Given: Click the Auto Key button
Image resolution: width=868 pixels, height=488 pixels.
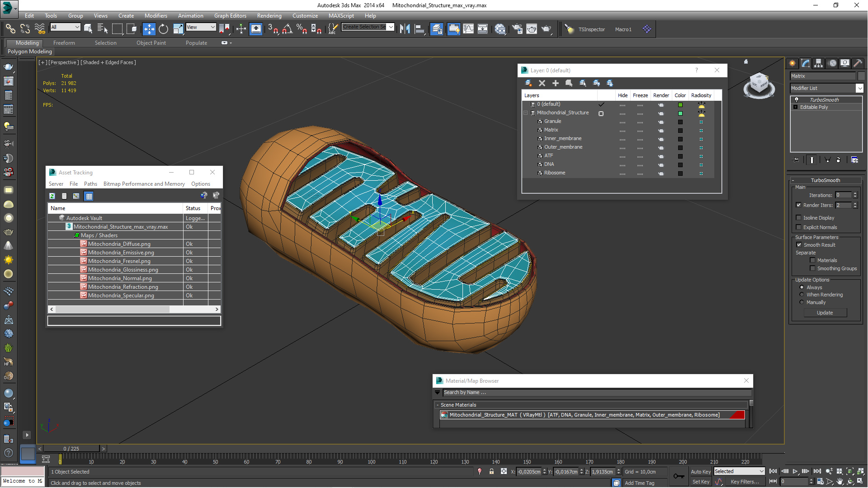Looking at the screenshot, I should click(701, 471).
